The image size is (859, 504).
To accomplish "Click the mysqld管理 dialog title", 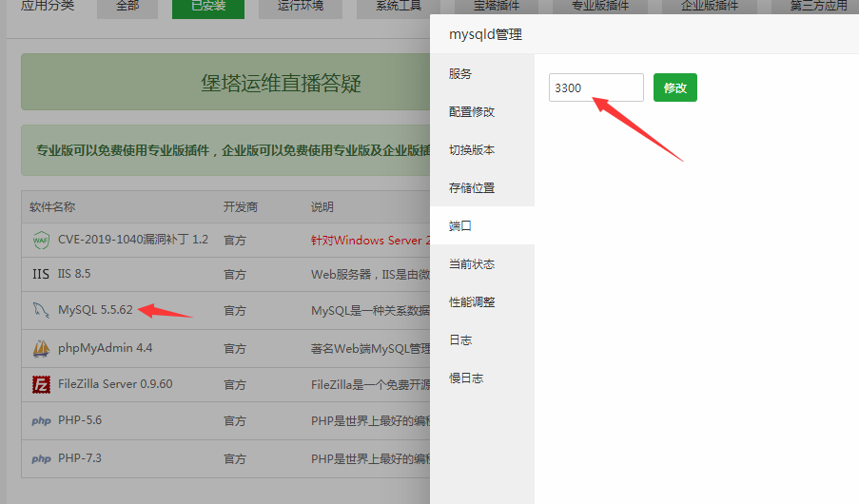I will [485, 34].
